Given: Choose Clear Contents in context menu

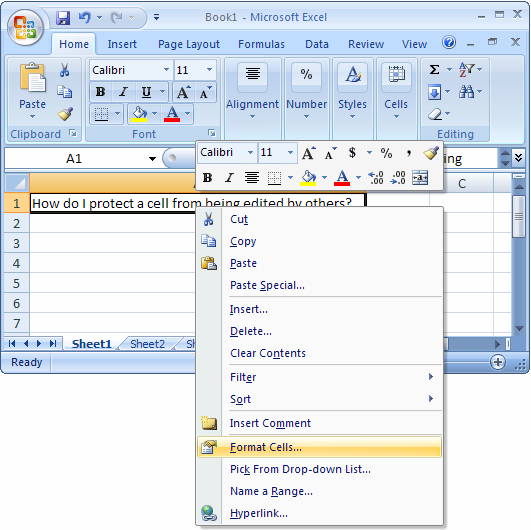Looking at the screenshot, I should (x=319, y=353).
